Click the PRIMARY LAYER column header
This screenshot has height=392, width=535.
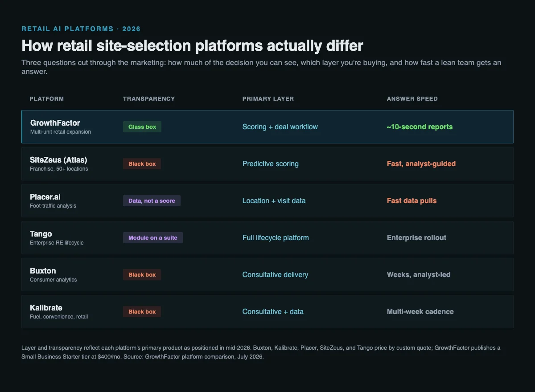click(268, 98)
